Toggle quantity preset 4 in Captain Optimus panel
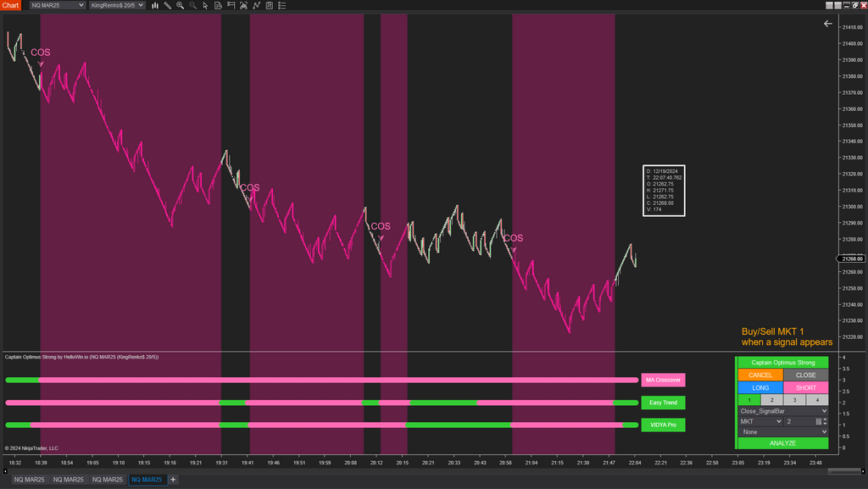The width and height of the screenshot is (868, 489). 817,399
